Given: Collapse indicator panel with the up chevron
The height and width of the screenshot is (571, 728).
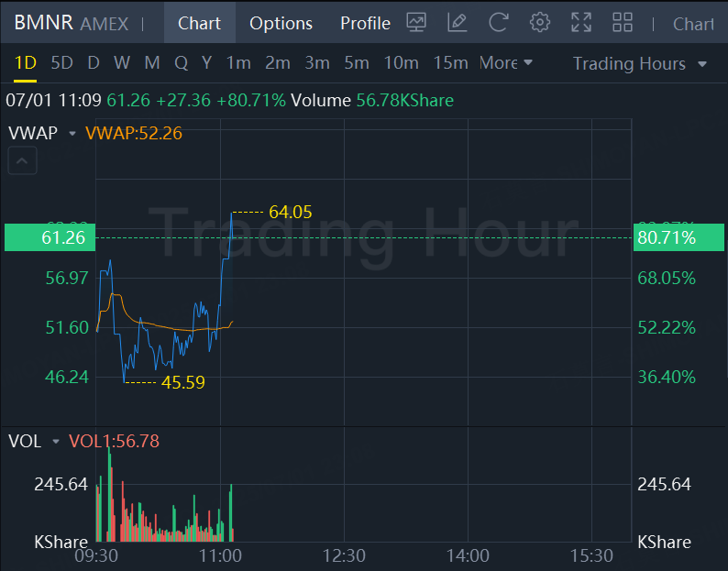Looking at the screenshot, I should [x=23, y=163].
